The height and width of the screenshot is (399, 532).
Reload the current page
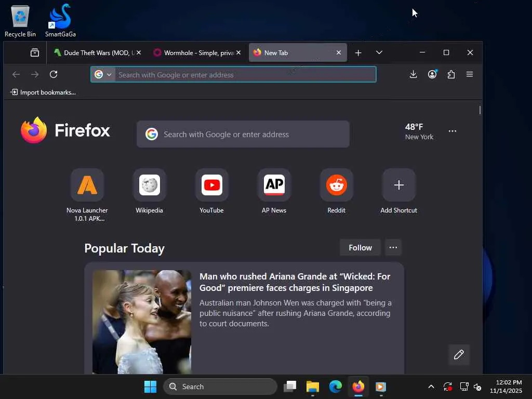coord(54,74)
